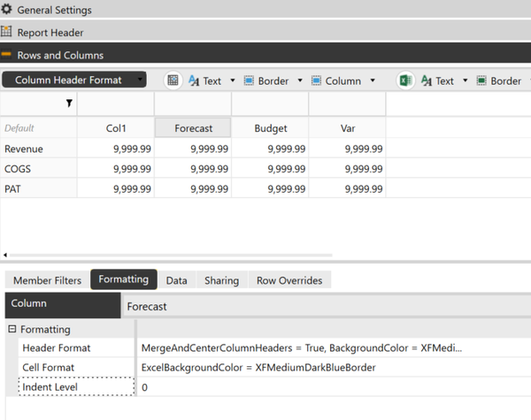Open the Sharing tab
Image resolution: width=531 pixels, height=420 pixels.
tap(221, 280)
